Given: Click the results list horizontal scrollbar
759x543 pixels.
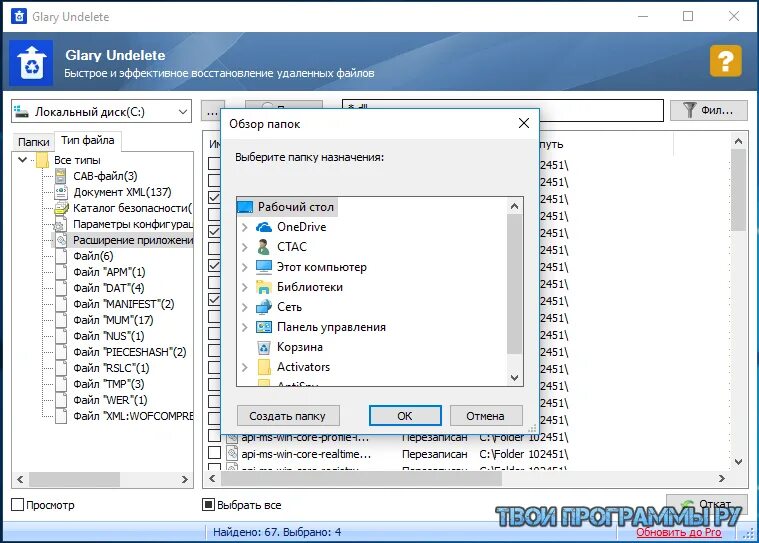Looking at the screenshot, I should [x=361, y=479].
